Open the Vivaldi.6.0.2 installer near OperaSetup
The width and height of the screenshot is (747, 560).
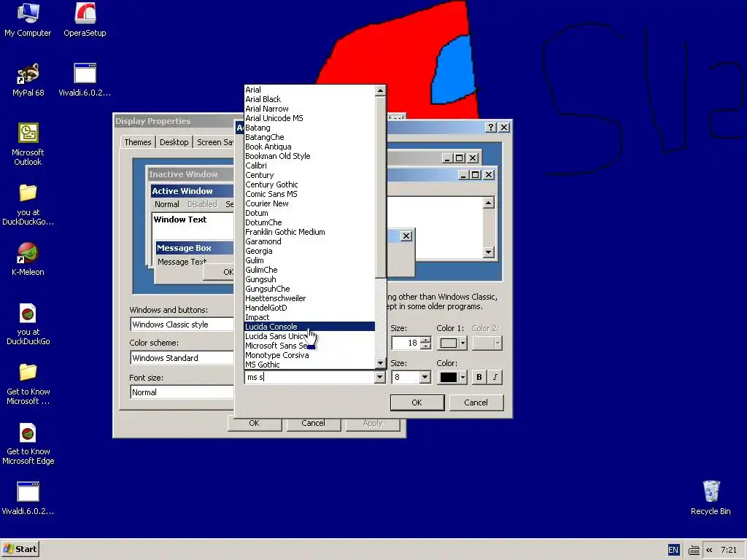[x=85, y=79]
